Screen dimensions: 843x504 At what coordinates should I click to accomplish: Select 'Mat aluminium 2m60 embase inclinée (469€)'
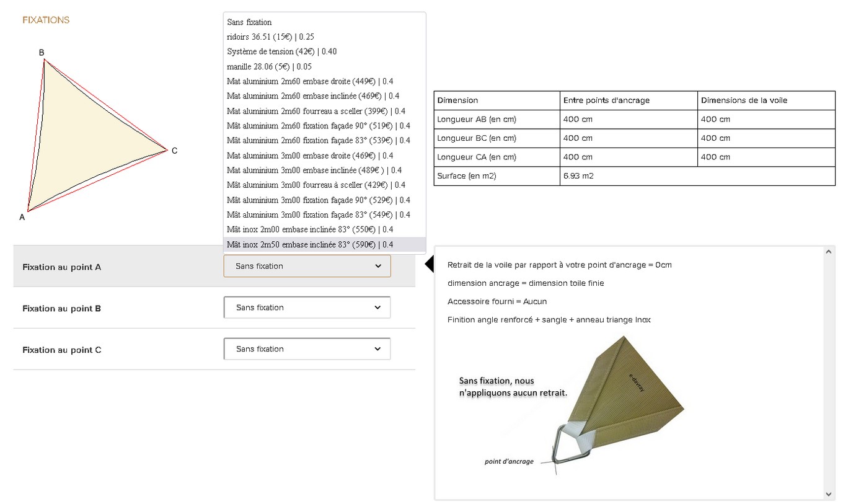(x=324, y=96)
